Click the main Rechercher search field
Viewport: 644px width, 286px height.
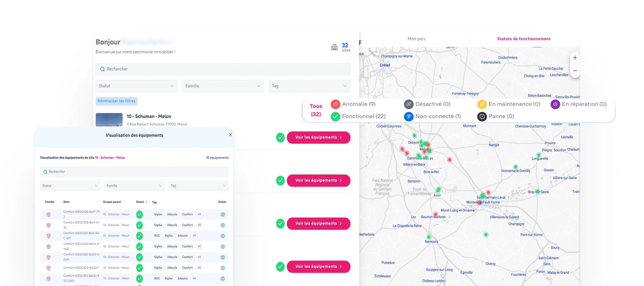(x=223, y=69)
